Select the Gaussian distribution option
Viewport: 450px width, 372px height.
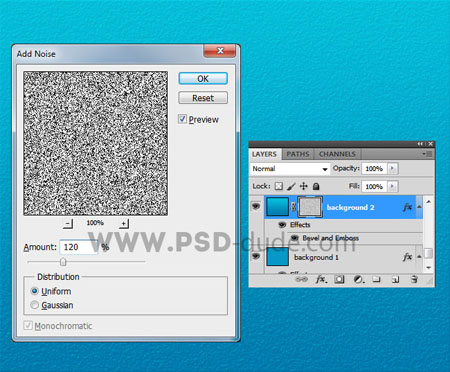[34, 305]
